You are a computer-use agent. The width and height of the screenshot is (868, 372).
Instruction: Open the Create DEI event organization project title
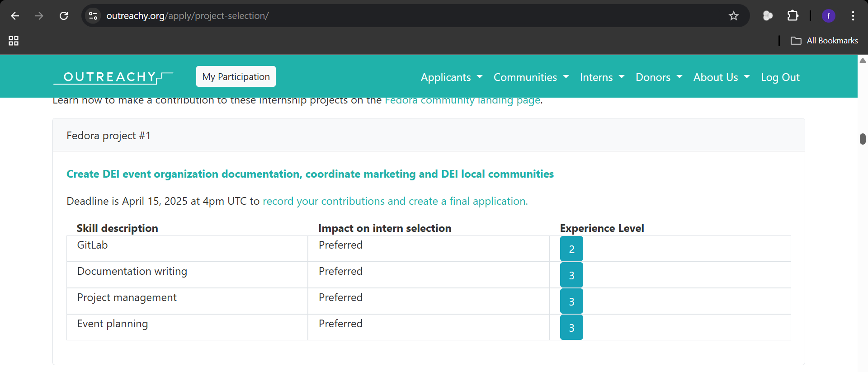click(x=310, y=174)
